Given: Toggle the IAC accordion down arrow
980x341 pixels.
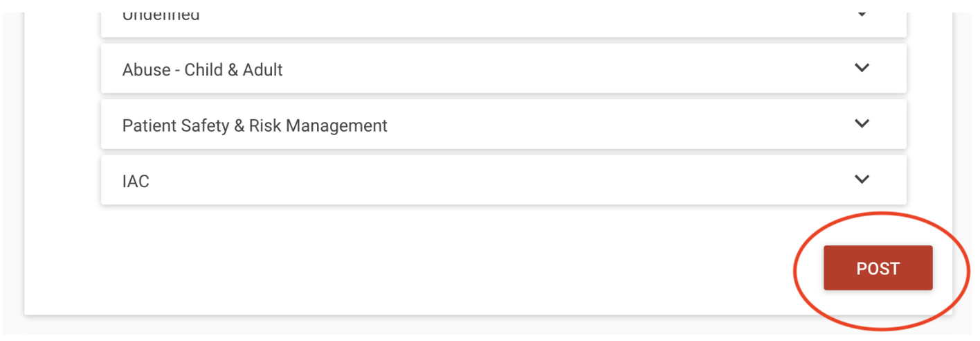Looking at the screenshot, I should (862, 179).
